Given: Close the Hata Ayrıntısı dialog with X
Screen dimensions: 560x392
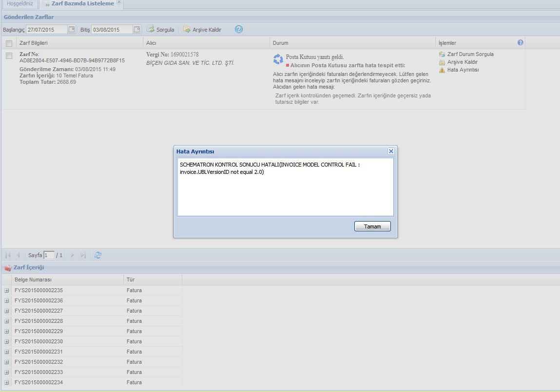Looking at the screenshot, I should point(391,151).
